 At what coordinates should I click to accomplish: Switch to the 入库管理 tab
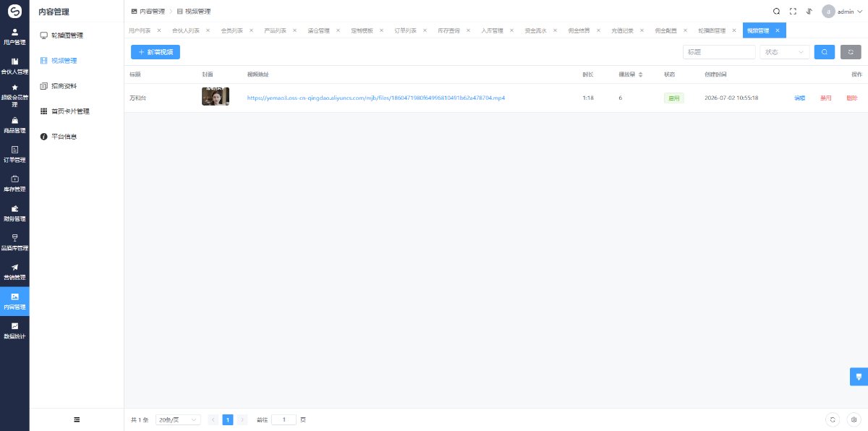pyautogui.click(x=492, y=30)
